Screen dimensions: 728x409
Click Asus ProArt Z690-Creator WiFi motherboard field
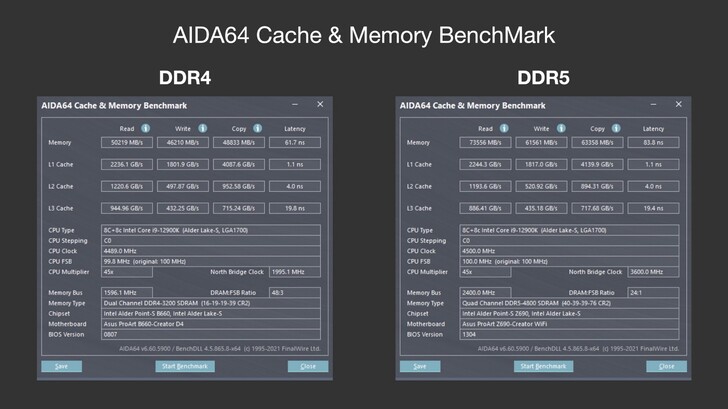pos(569,324)
